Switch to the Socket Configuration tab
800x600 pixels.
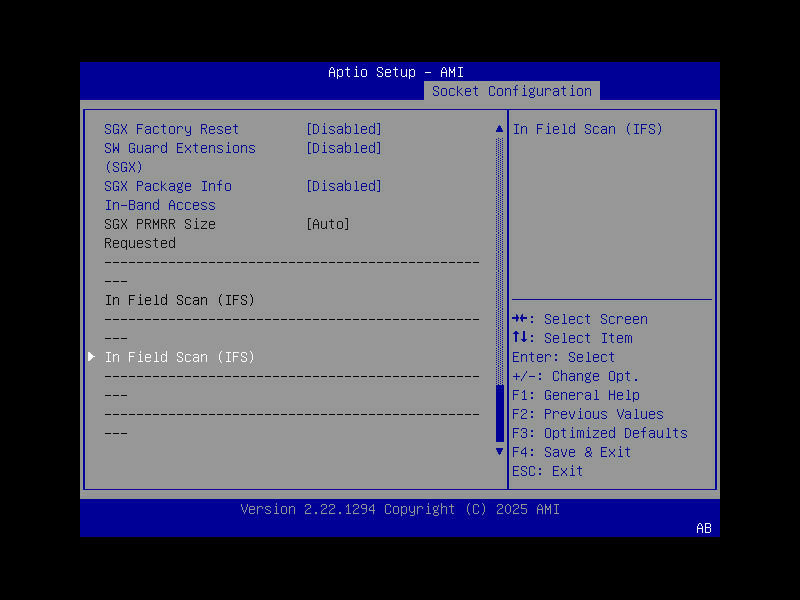click(x=511, y=91)
